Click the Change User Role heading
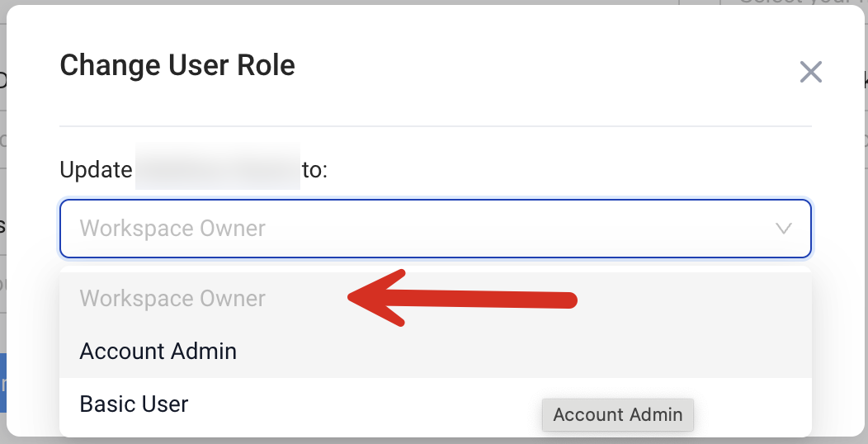The height and width of the screenshot is (444, 868). click(177, 65)
